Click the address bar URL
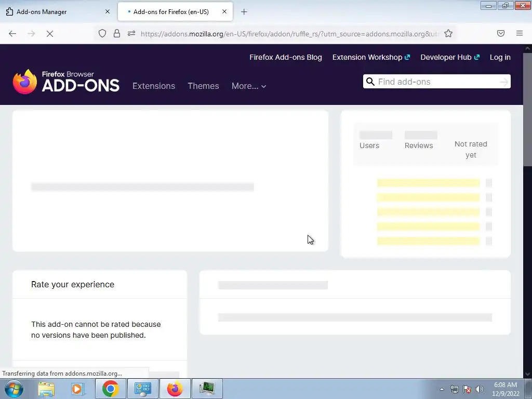 pyautogui.click(x=290, y=34)
